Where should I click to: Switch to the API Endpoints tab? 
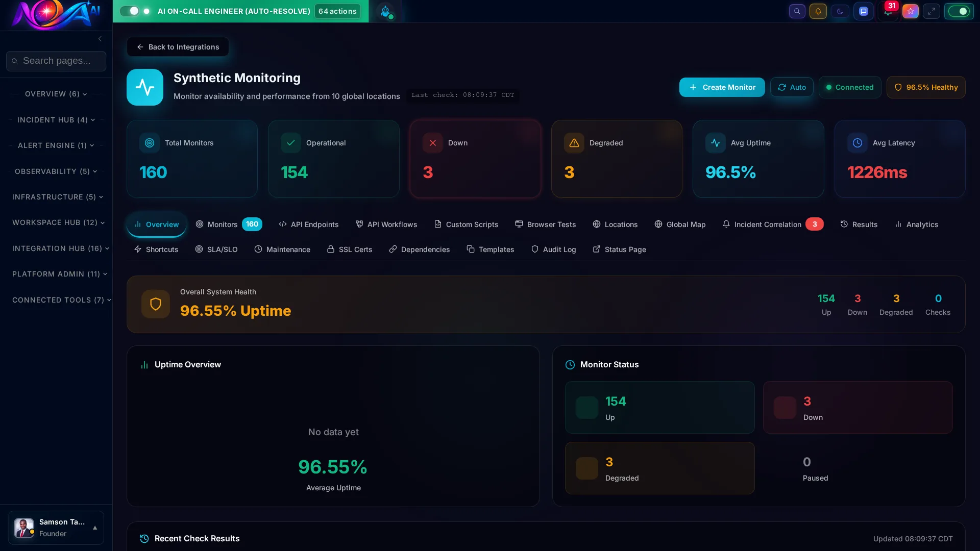308,224
